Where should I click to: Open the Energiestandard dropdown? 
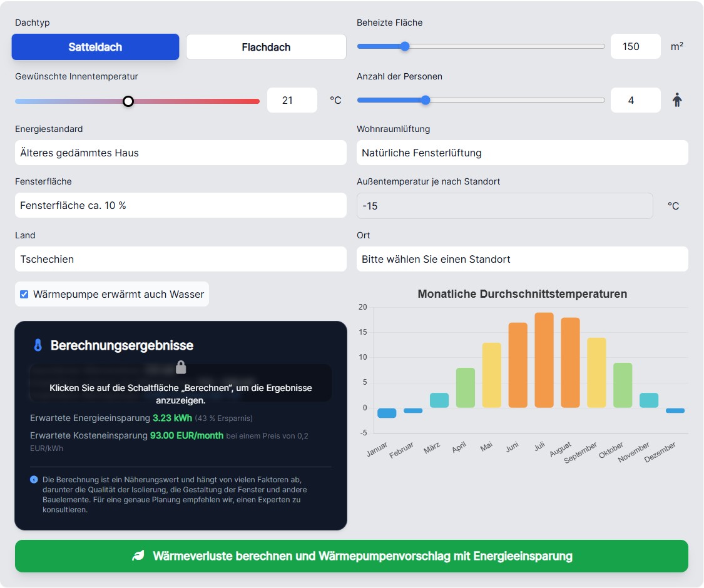tap(180, 153)
